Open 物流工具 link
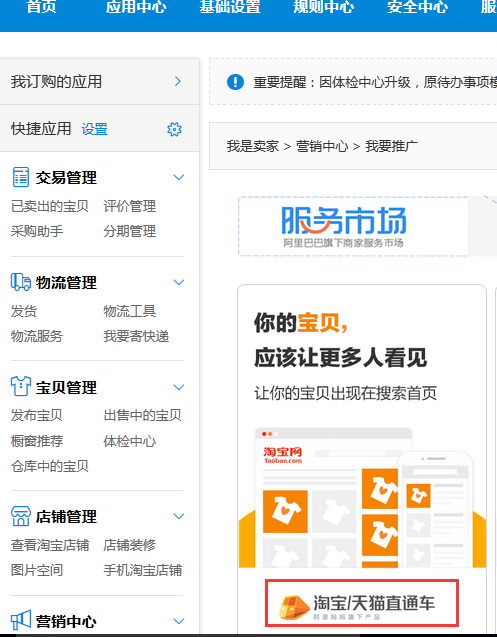This screenshot has width=497, height=637. coord(129,311)
